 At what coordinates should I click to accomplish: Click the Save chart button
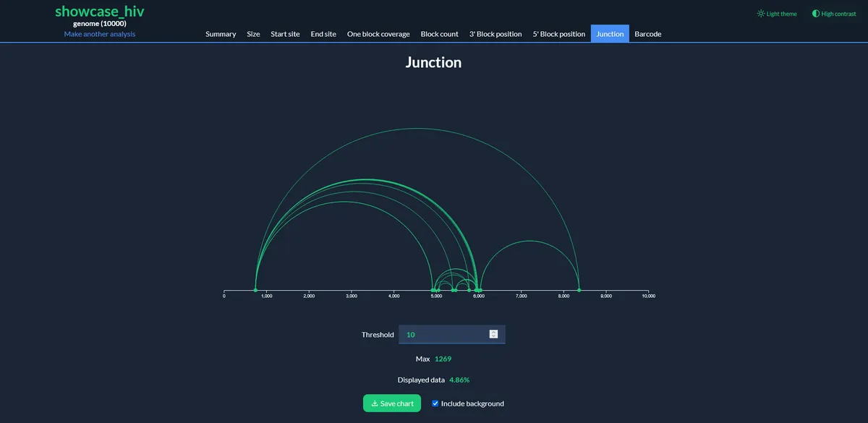[x=392, y=403]
